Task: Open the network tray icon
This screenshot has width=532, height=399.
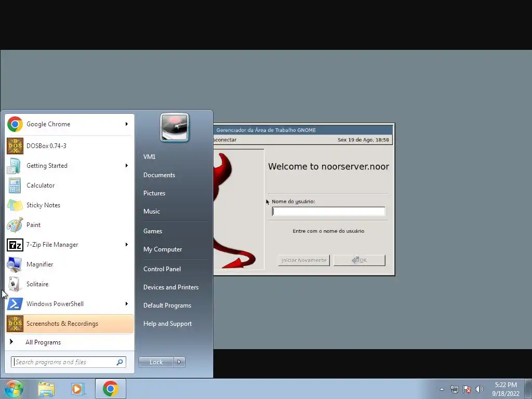Action: click(454, 389)
